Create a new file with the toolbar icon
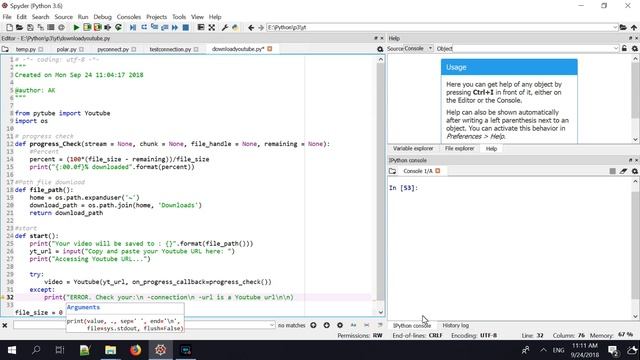The height and width of the screenshot is (360, 640). tap(9, 27)
